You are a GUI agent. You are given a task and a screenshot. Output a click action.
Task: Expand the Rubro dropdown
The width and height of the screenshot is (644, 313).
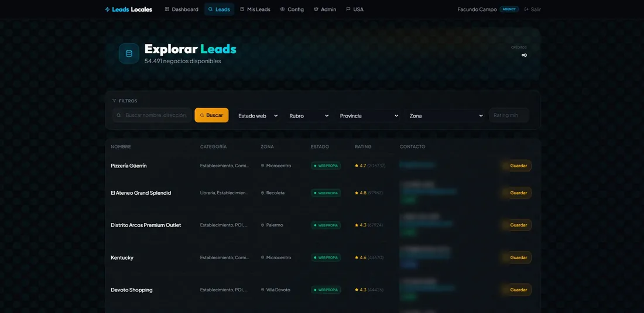point(309,116)
